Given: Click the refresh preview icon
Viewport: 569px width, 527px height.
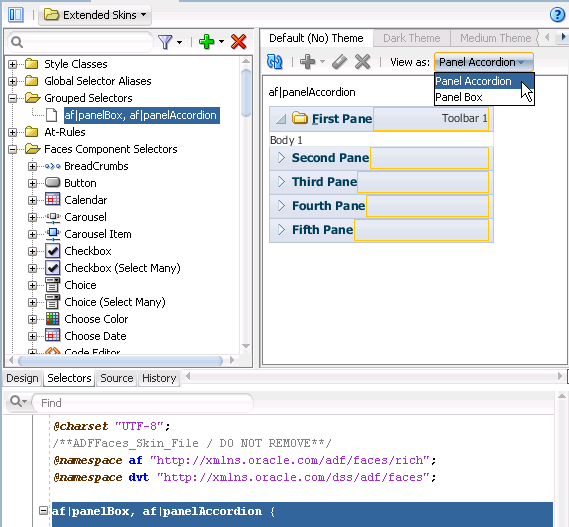Looking at the screenshot, I should (274, 62).
